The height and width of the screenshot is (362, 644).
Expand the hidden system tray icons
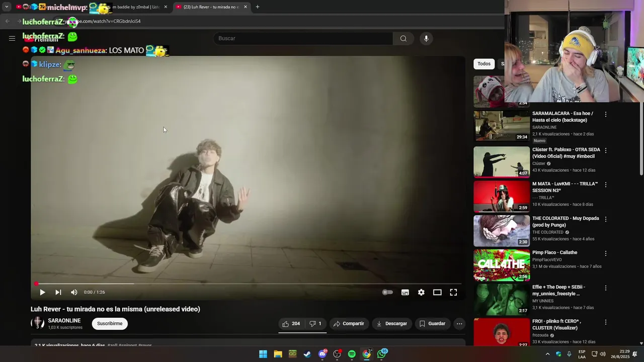[547, 354]
